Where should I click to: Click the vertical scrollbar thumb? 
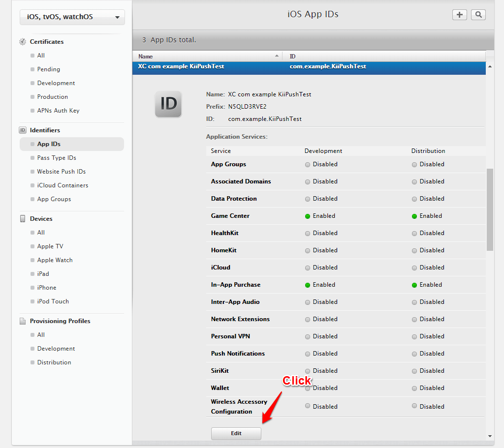click(490, 209)
